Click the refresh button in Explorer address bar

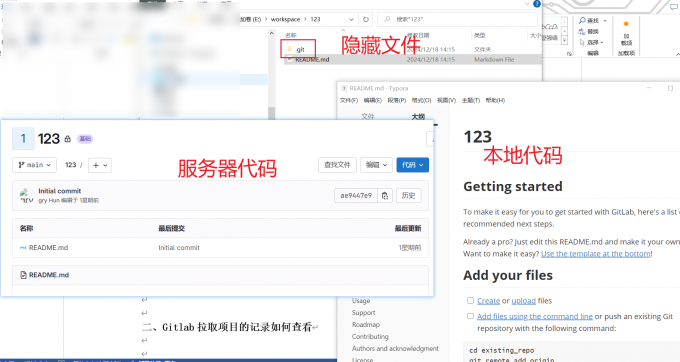pos(366,20)
